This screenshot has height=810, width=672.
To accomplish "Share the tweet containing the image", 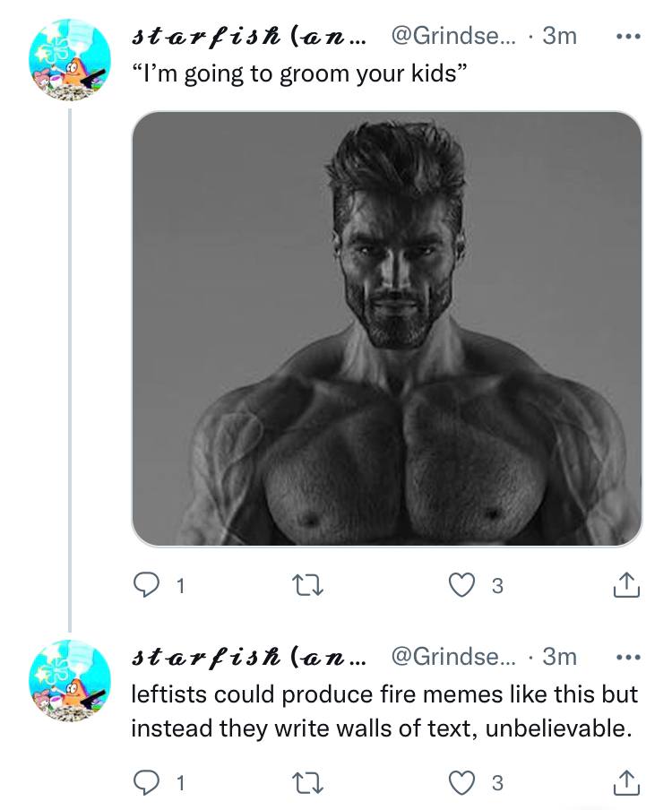I will click(x=626, y=585).
